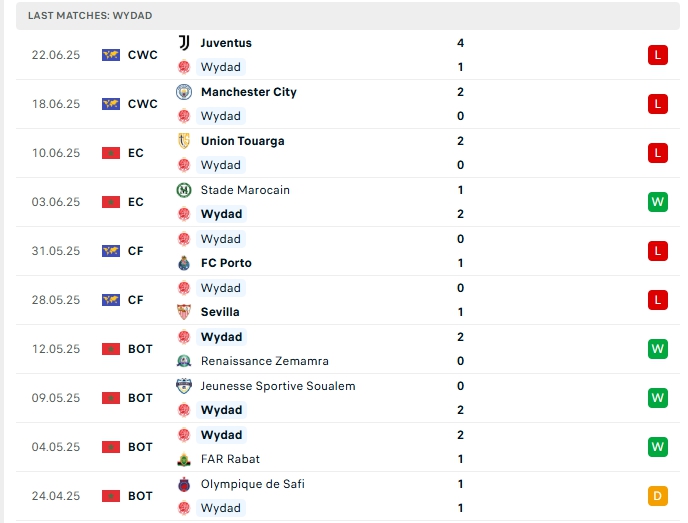Open the Juventus team link
This screenshot has width=688, height=523.
[226, 43]
